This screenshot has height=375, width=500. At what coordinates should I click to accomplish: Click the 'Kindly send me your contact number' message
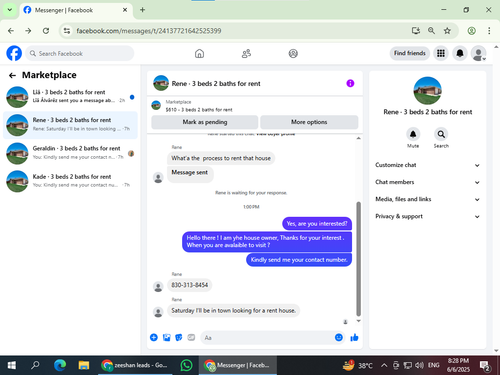tap(299, 260)
